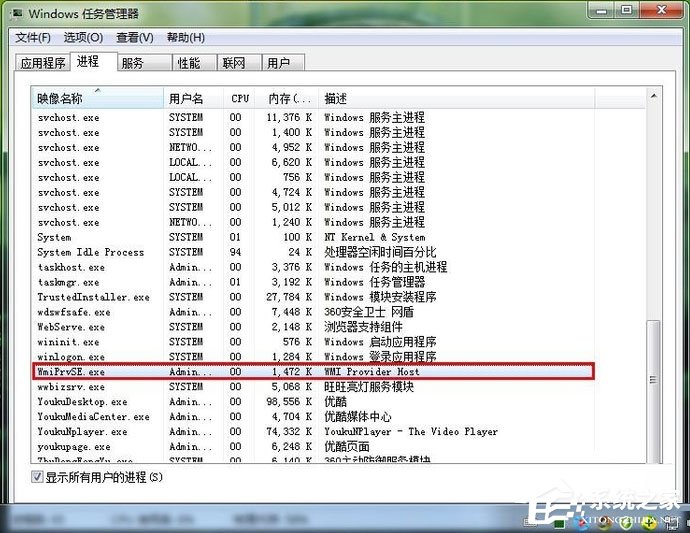Click the 27,784 K memory value
This screenshot has height=533, width=690.
tap(289, 297)
